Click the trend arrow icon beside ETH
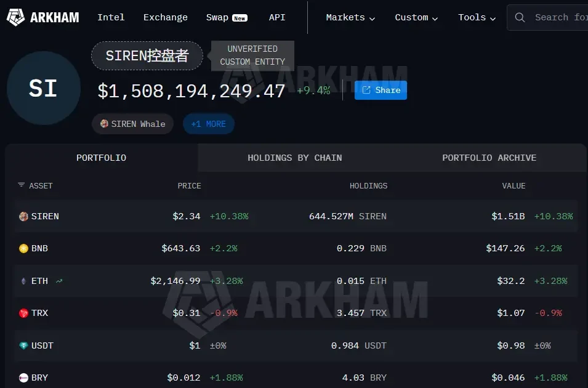This screenshot has width=588, height=388. [x=59, y=281]
